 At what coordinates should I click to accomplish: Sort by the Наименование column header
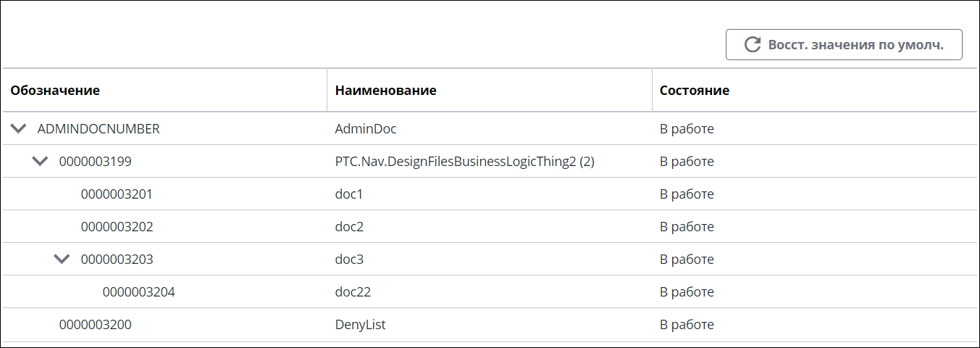[385, 91]
